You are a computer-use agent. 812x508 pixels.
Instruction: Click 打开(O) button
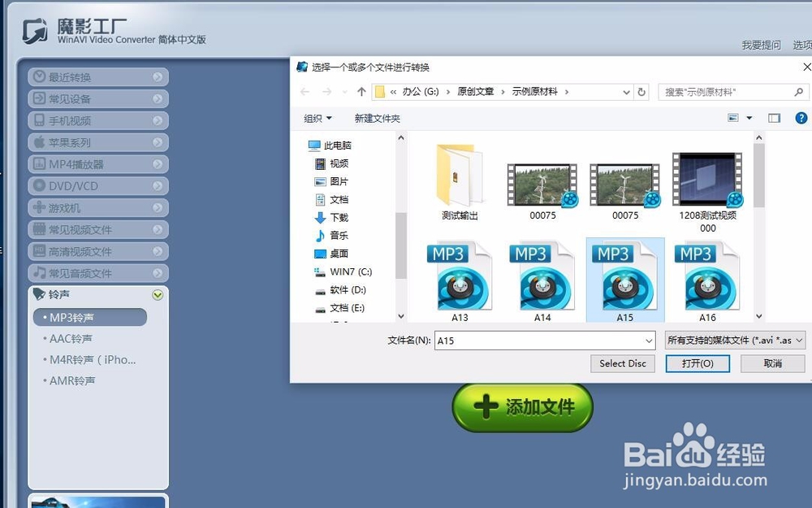(x=698, y=363)
